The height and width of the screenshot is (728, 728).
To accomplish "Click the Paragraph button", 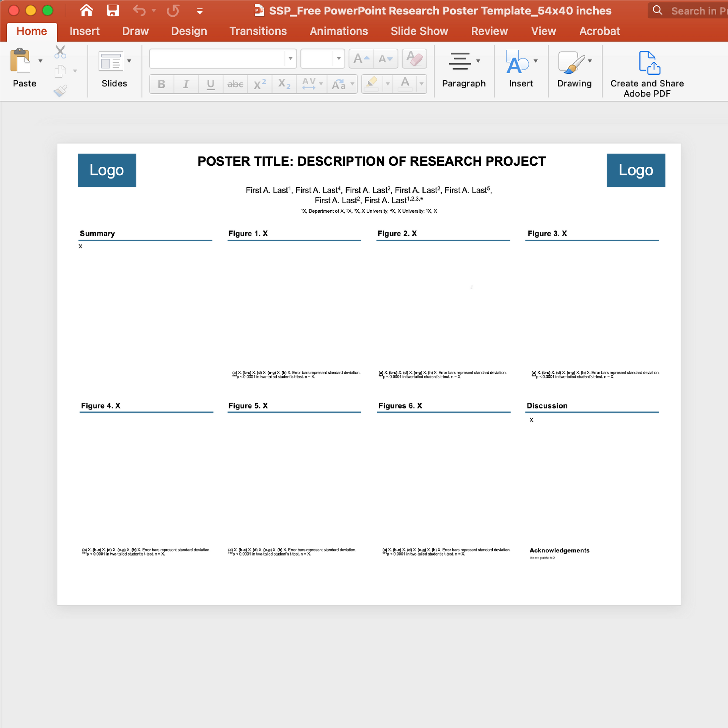I will coord(464,72).
